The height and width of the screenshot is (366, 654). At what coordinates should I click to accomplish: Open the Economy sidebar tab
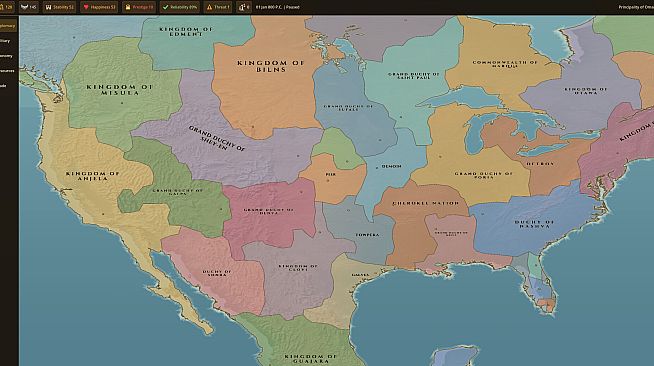[x=7, y=56]
